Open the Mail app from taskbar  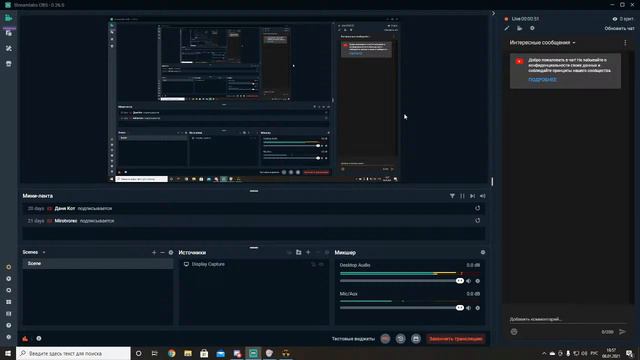[220, 353]
